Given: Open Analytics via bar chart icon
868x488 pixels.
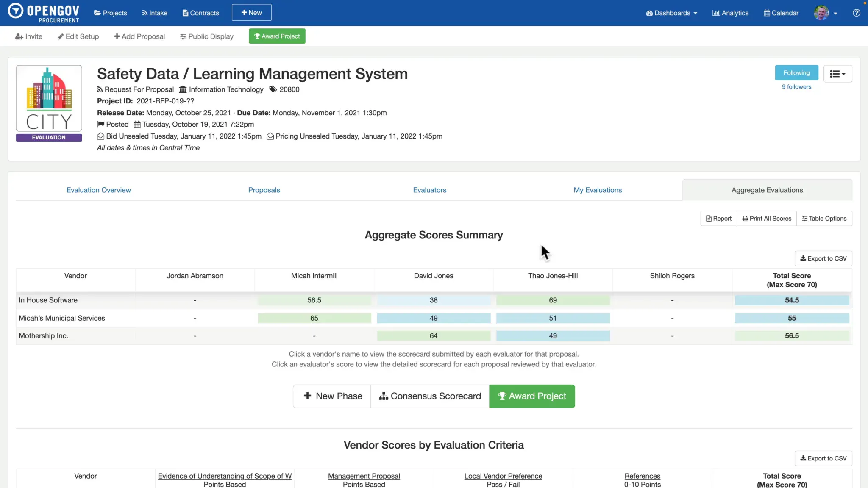Looking at the screenshot, I should (x=716, y=13).
